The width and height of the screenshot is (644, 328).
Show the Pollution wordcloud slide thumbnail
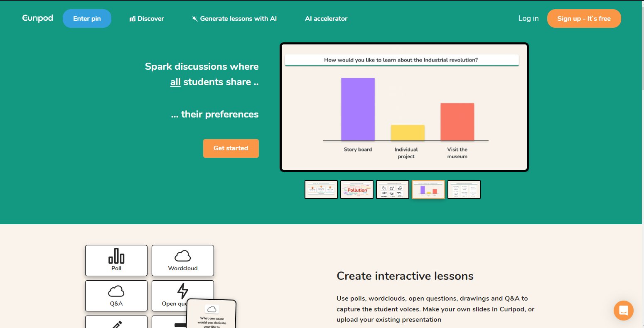pyautogui.click(x=357, y=190)
